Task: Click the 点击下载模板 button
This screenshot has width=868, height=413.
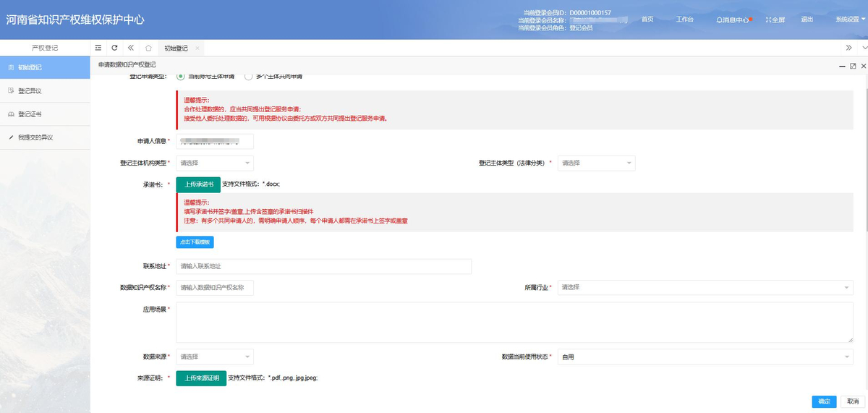Action: pyautogui.click(x=195, y=242)
